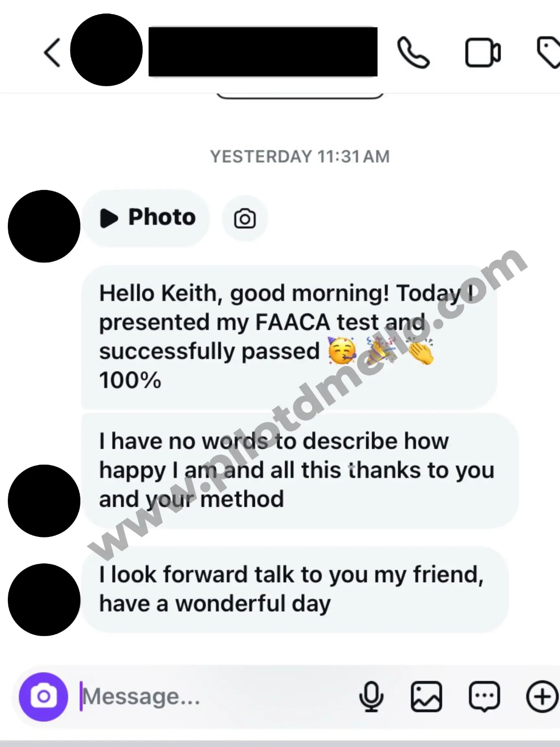Tap the sender avatar beside Photo message
The width and height of the screenshot is (560, 747).
pos(44,226)
